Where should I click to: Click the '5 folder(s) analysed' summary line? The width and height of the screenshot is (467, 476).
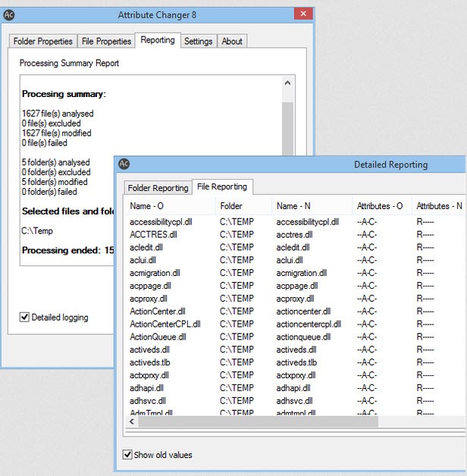pyautogui.click(x=55, y=162)
